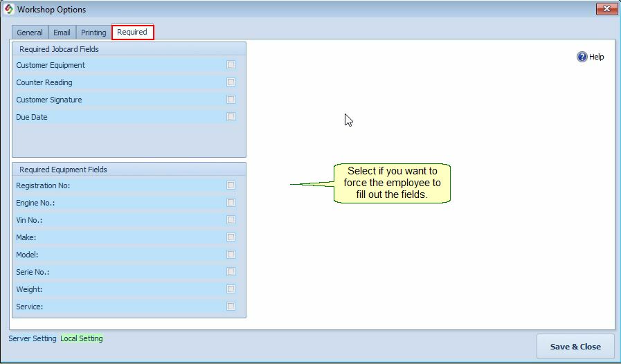
Task: Tick the Weight checkbox
Action: pyautogui.click(x=231, y=289)
